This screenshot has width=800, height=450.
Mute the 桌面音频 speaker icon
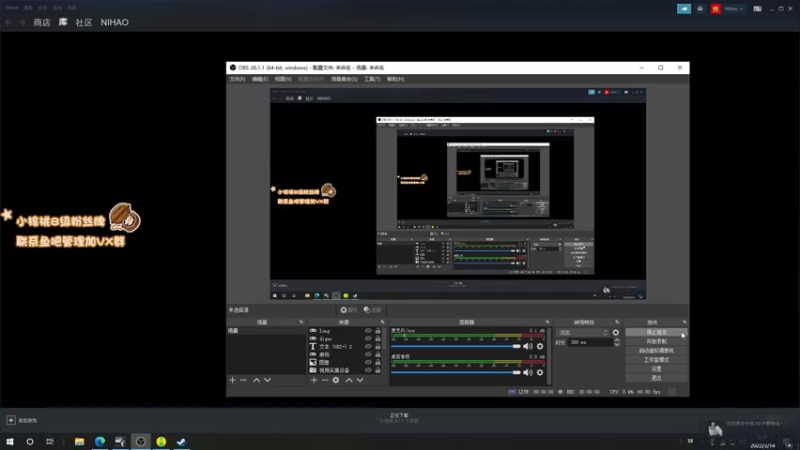[x=528, y=372]
